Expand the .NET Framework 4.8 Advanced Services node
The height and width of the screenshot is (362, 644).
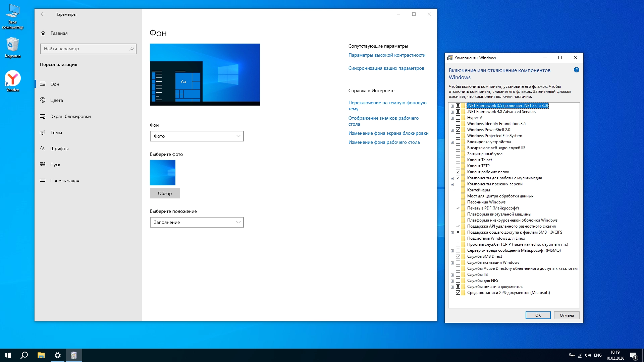click(452, 112)
